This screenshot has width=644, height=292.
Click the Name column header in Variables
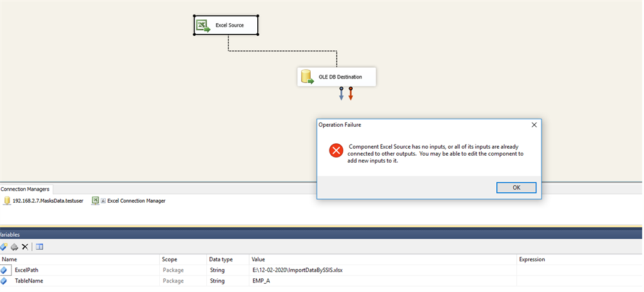pos(80,259)
